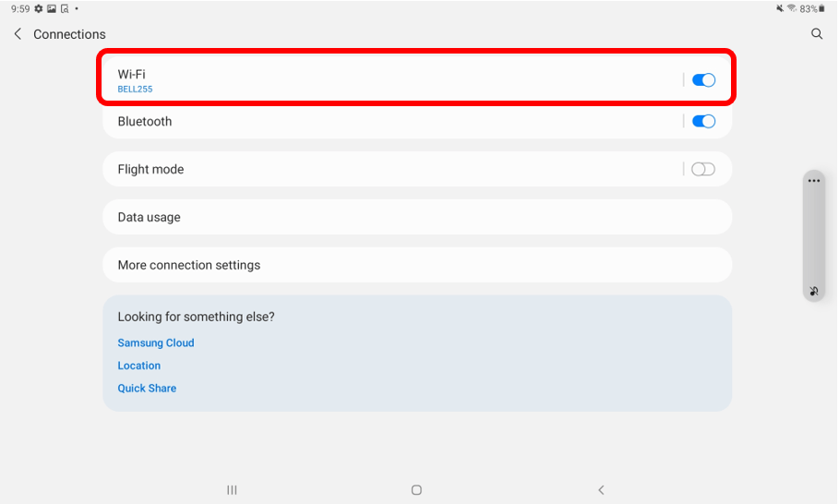Open the three-dot floating panel handle
The height and width of the screenshot is (504, 839).
(814, 181)
